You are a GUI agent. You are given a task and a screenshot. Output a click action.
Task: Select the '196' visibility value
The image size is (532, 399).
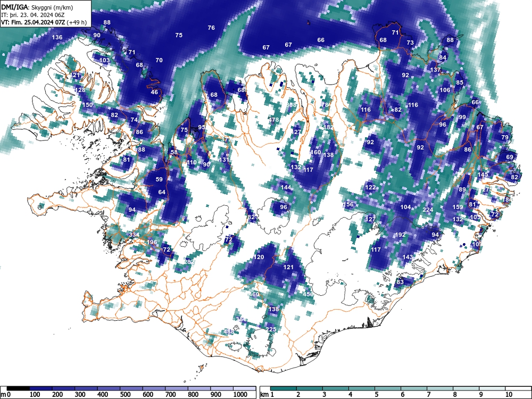coord(152,242)
